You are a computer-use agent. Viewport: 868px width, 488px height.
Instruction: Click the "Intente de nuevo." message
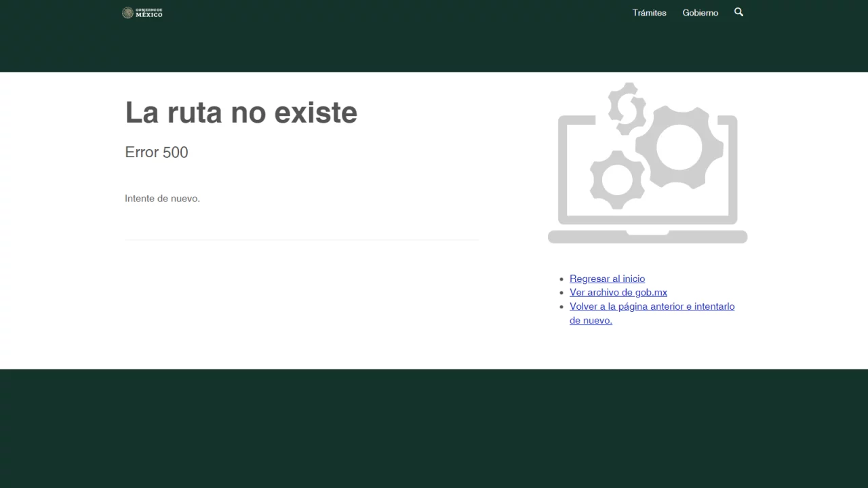point(162,199)
